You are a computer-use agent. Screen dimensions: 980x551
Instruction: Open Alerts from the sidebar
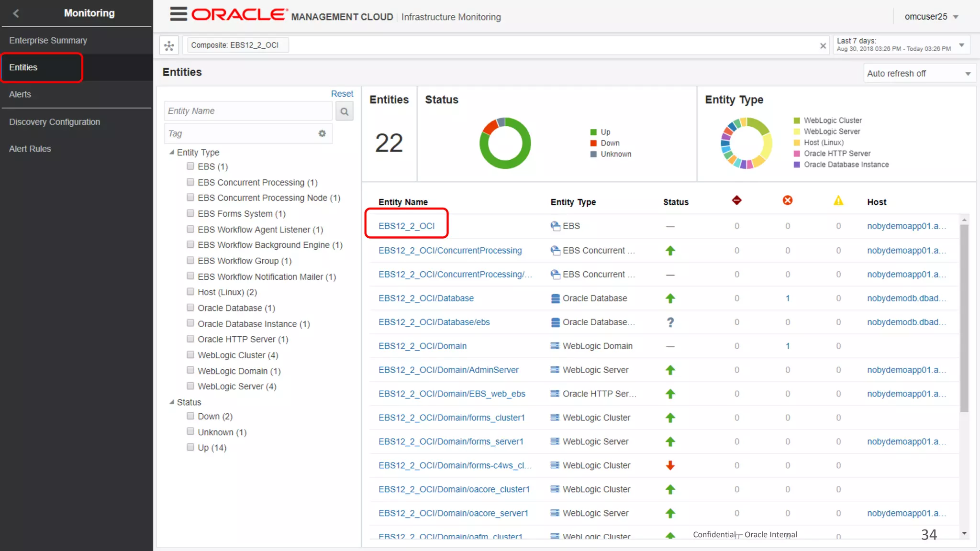click(20, 94)
